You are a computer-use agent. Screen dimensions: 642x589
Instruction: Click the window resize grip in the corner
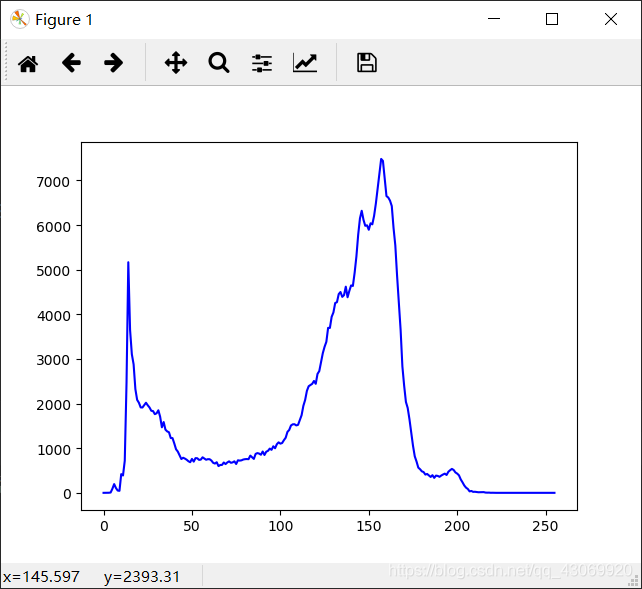(634, 581)
